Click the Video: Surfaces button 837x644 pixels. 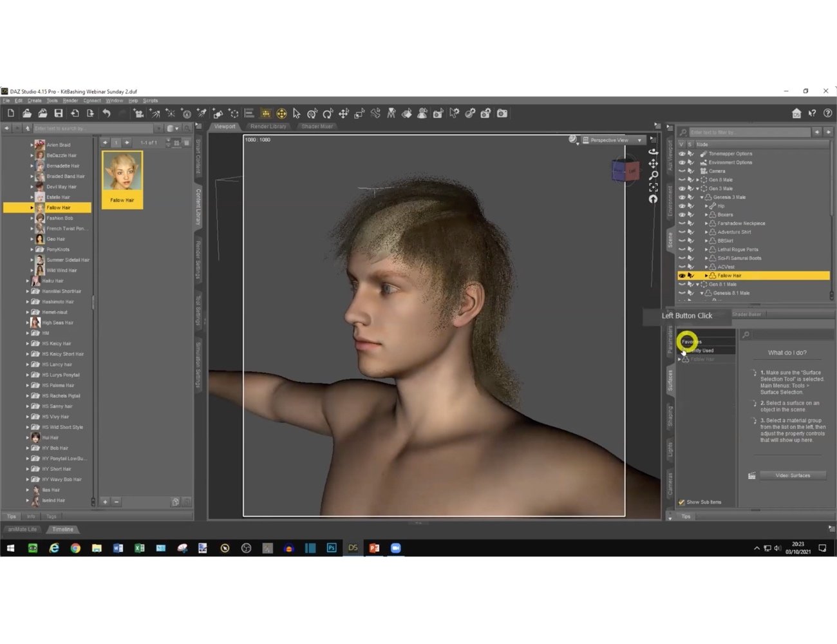[x=793, y=475]
